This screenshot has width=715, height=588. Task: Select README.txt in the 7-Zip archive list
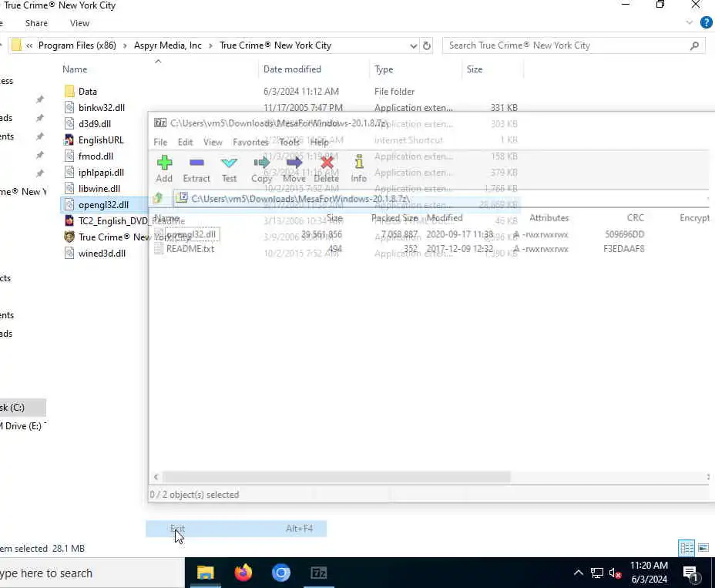[x=190, y=249]
